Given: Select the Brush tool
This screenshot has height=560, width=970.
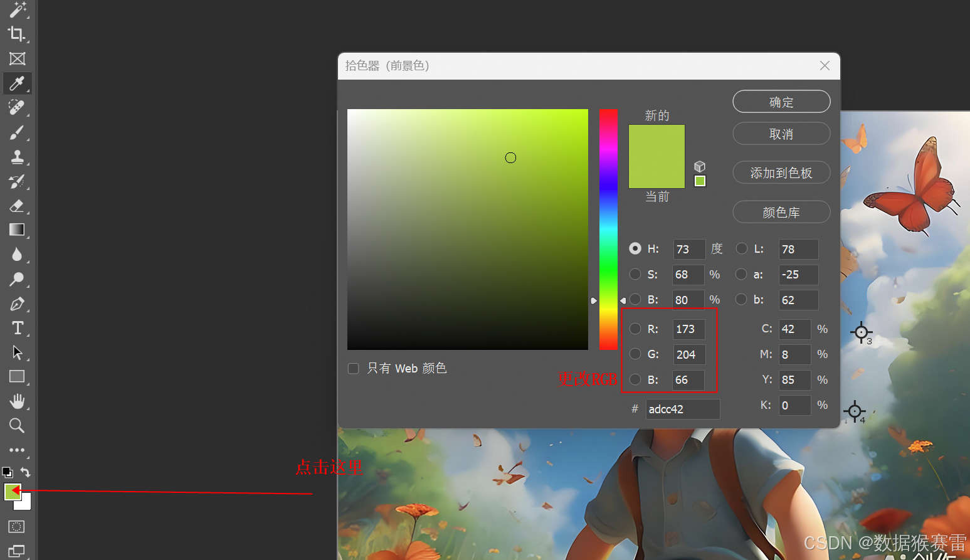Looking at the screenshot, I should (17, 132).
